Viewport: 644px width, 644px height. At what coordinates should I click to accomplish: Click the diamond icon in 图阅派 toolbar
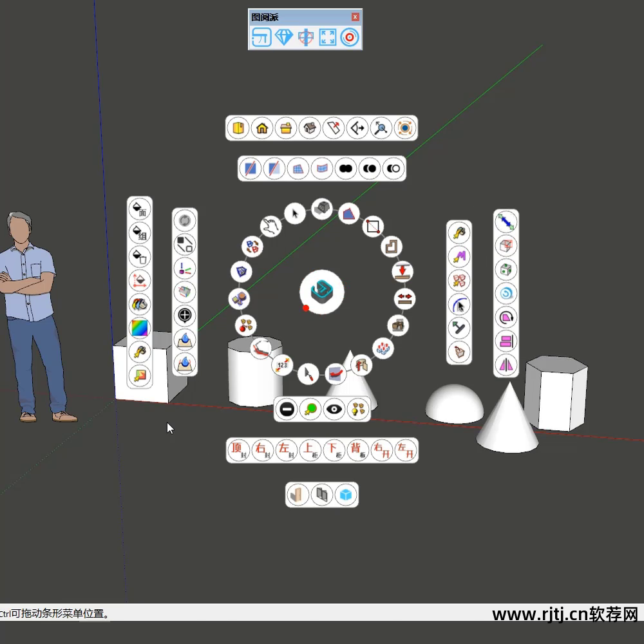[x=283, y=37]
